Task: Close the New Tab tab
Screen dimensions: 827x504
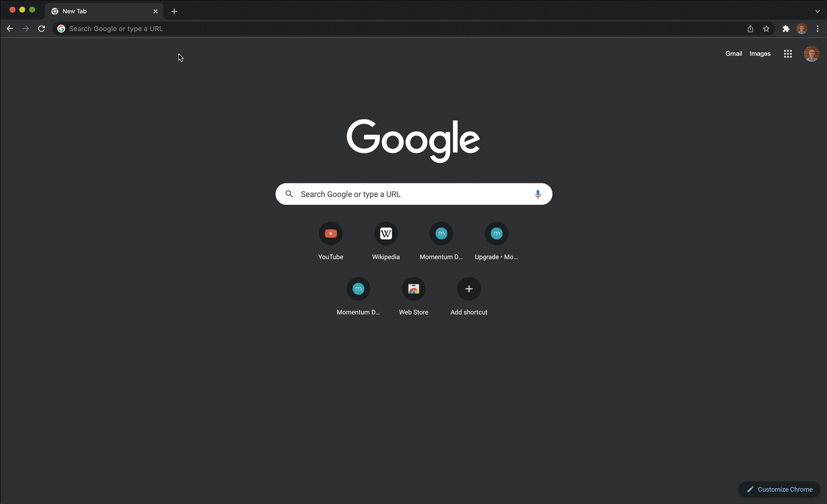Action: [x=155, y=11]
